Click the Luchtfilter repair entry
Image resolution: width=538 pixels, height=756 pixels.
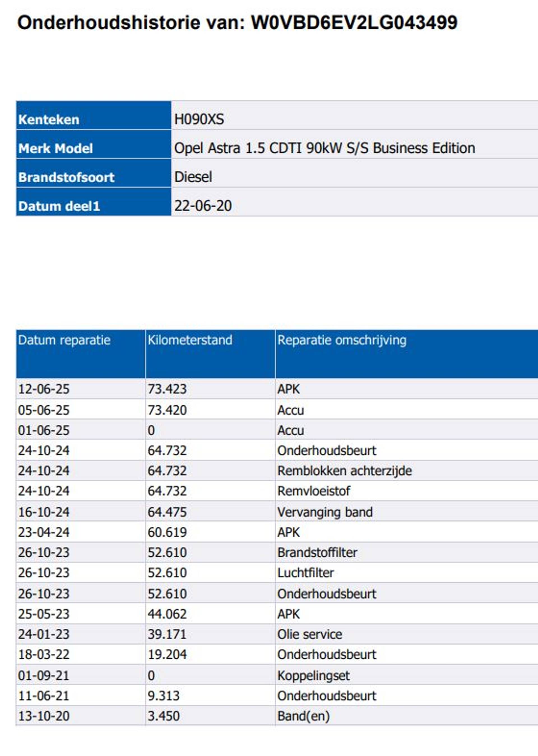(305, 573)
